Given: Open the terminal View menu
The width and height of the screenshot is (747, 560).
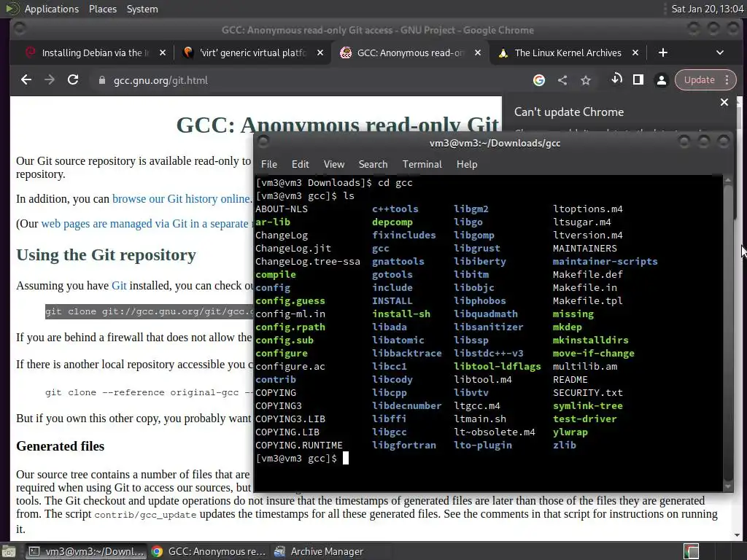Looking at the screenshot, I should coord(334,164).
